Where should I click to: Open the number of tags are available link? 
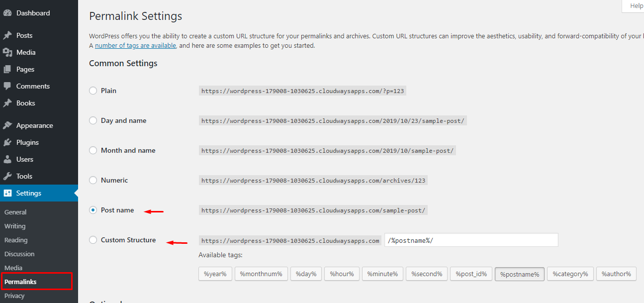coord(134,45)
